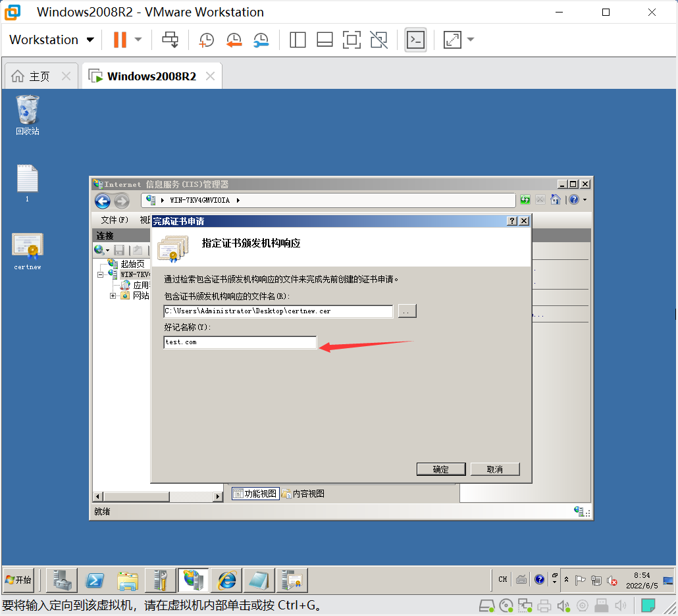Open Windows Explorer from the taskbar

[128, 580]
